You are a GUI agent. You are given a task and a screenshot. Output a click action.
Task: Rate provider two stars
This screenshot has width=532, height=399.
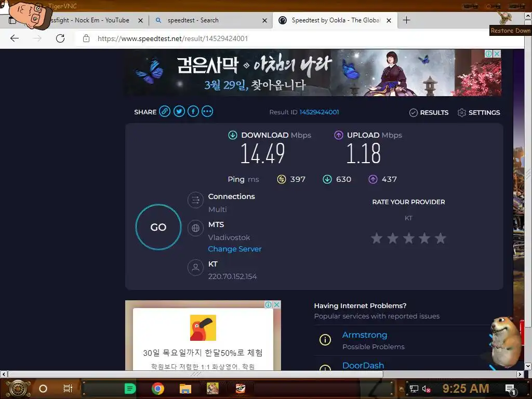pos(393,238)
